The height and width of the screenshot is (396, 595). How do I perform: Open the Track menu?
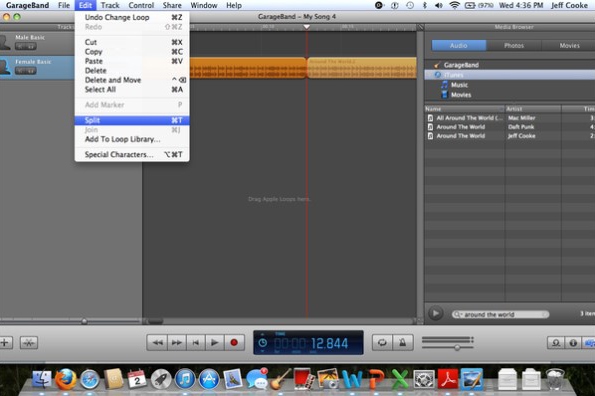tap(110, 5)
